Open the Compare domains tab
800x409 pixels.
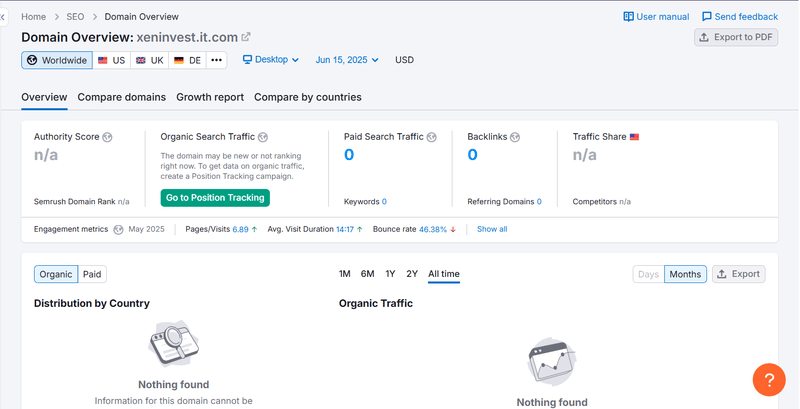(121, 97)
